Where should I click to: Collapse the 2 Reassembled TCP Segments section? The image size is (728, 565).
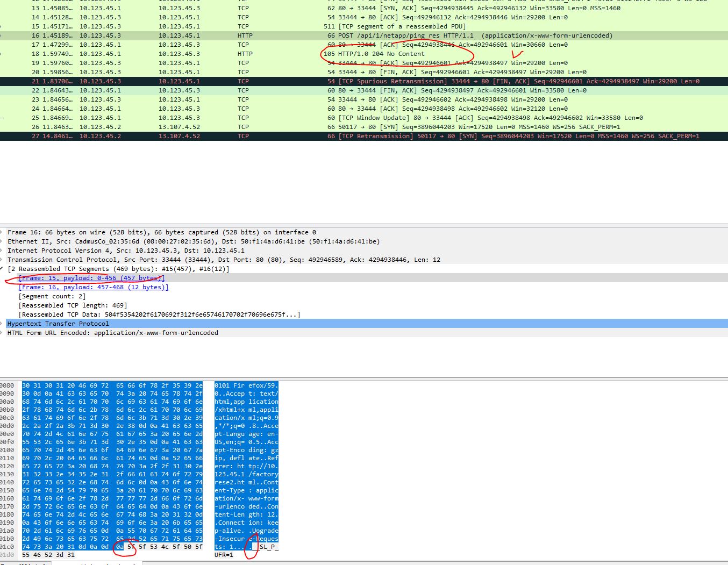(x=3, y=269)
